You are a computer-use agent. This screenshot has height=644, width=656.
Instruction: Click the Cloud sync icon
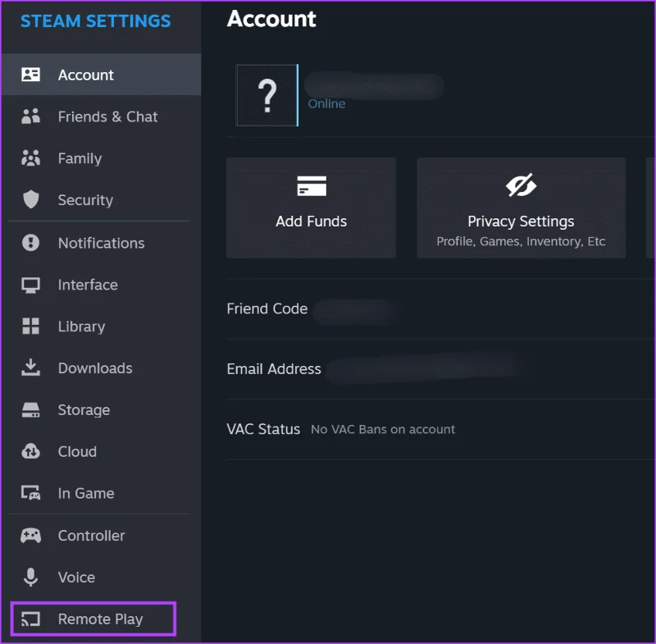point(30,451)
